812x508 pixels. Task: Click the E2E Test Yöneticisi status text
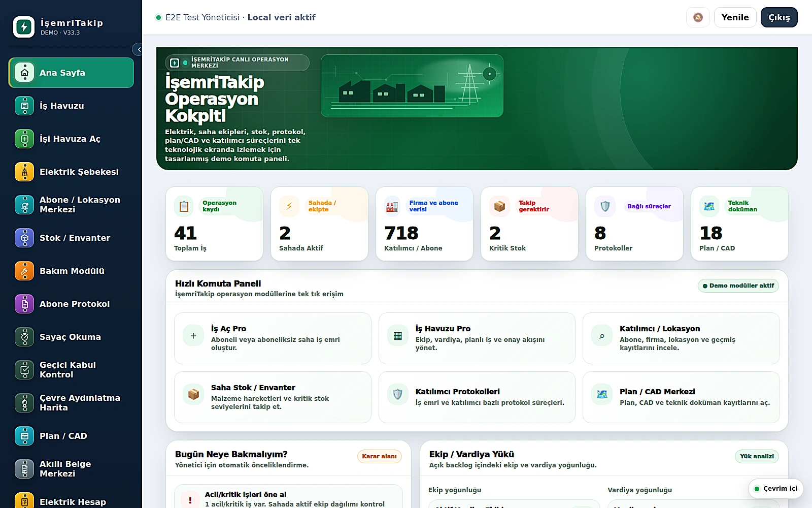pyautogui.click(x=202, y=17)
